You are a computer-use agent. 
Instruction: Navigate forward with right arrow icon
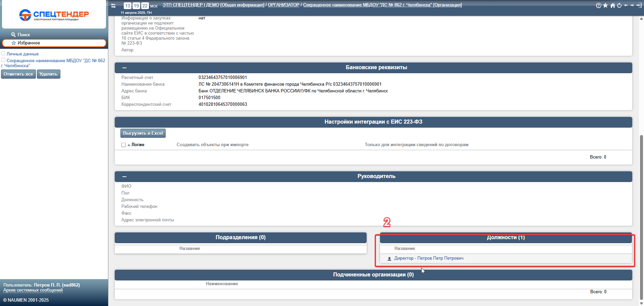pos(632,5)
